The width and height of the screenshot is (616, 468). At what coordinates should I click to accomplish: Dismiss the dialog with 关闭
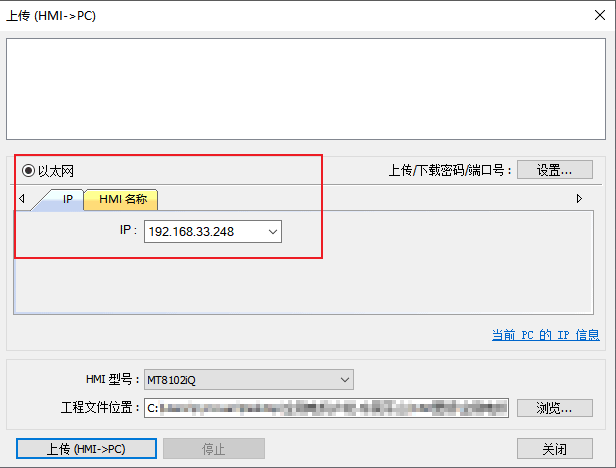coord(554,449)
